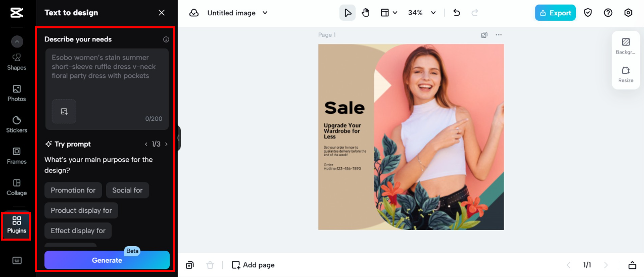The width and height of the screenshot is (644, 277).
Task: Open the Frames panel
Action: tap(17, 156)
